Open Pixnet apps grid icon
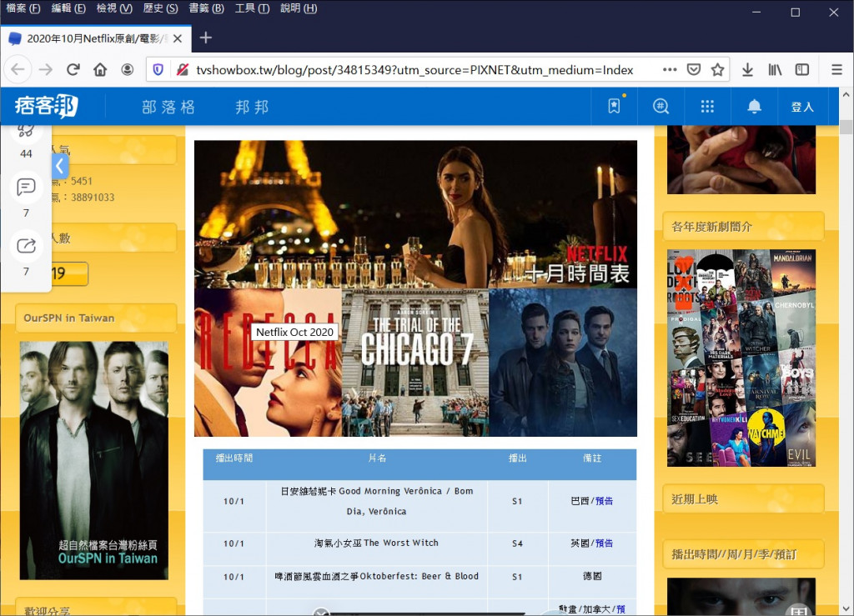This screenshot has height=616, width=854. pos(707,106)
